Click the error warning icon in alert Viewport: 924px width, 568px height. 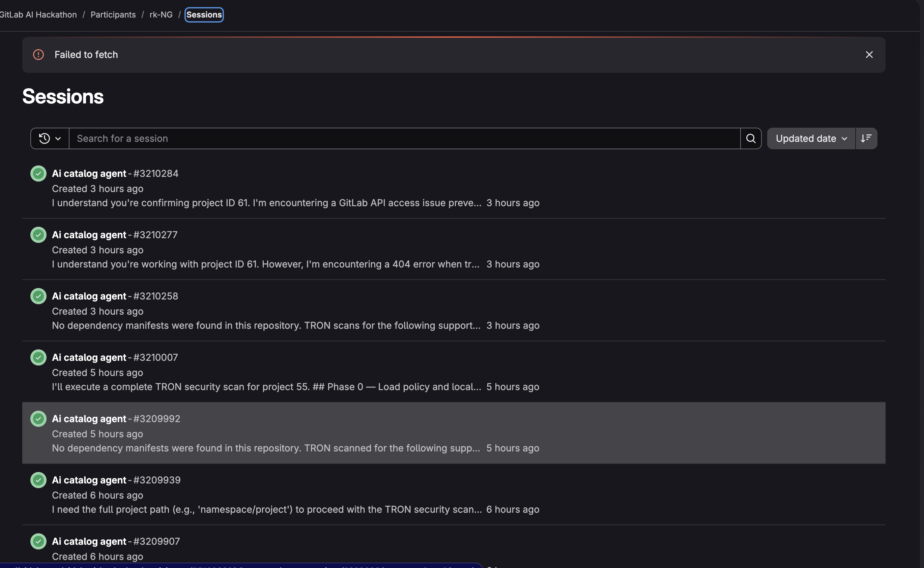[38, 55]
